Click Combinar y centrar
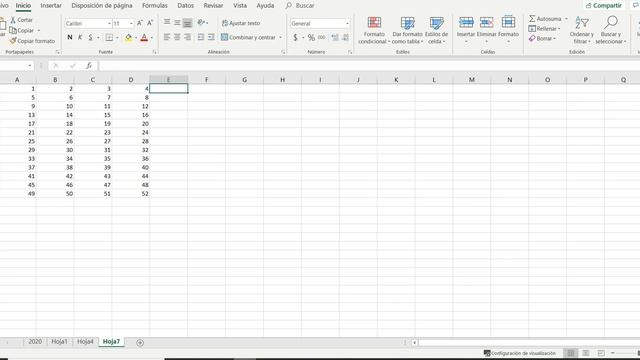Viewport: 640px width, 360px height. 248,37
